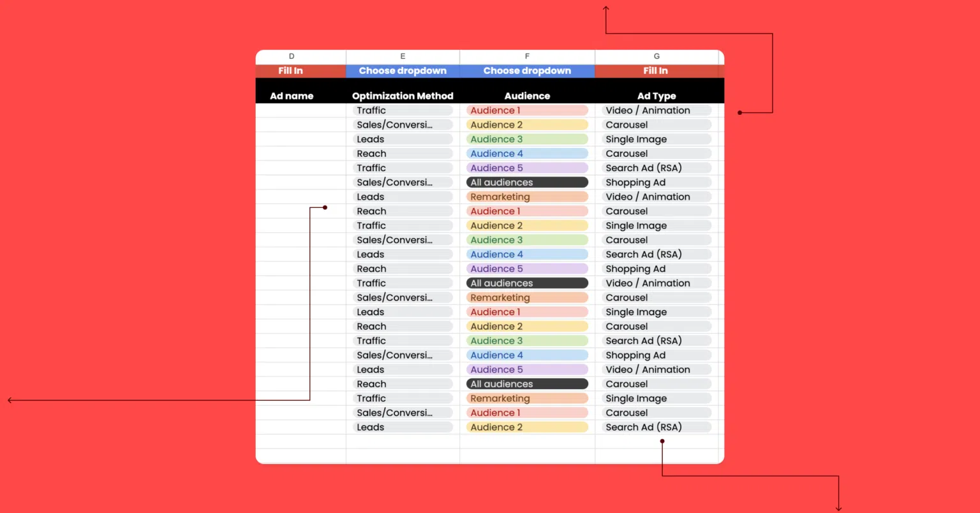Screen dimensions: 980x513
Task: Select column E header
Action: 403,57
